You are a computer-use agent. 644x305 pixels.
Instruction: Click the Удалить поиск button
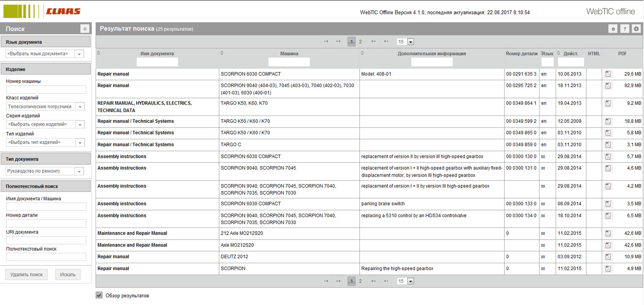(26, 274)
